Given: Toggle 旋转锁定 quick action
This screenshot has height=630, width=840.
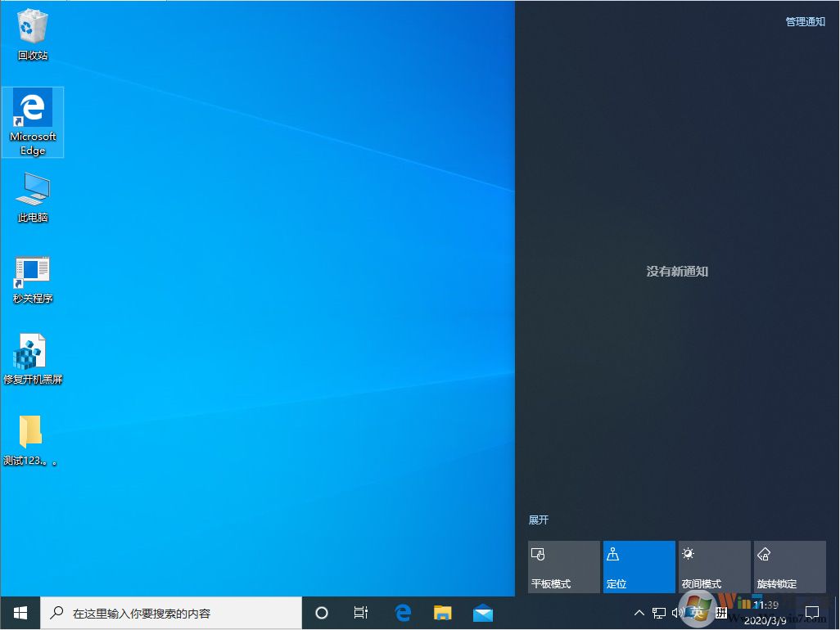Looking at the screenshot, I should coord(789,566).
